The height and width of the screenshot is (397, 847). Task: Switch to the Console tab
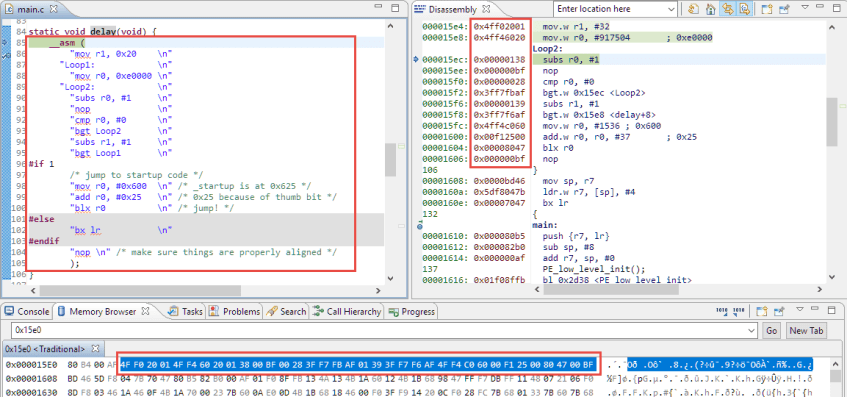click(28, 312)
